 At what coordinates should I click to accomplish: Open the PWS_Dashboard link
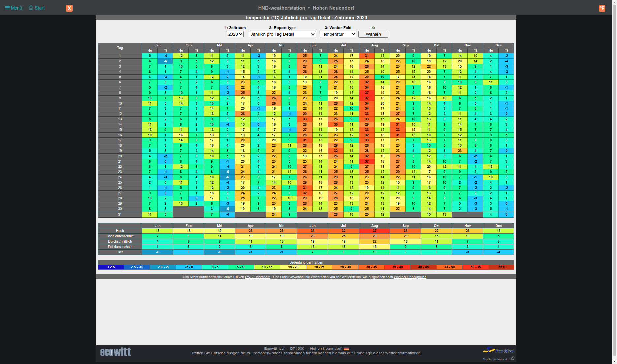[x=258, y=277]
